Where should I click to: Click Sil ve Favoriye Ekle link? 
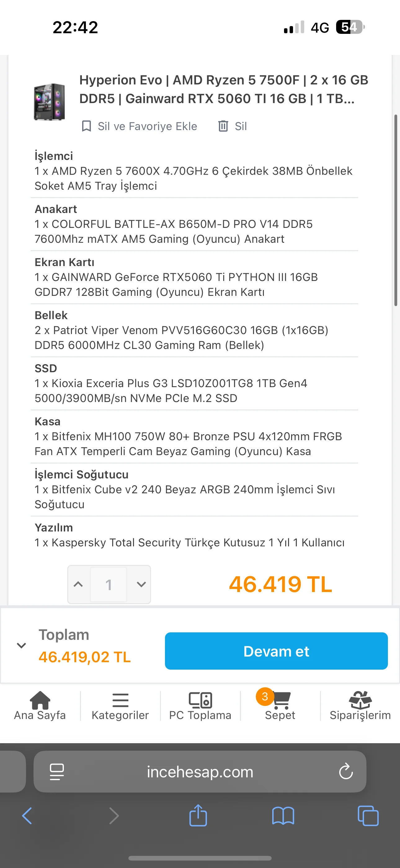click(x=147, y=126)
